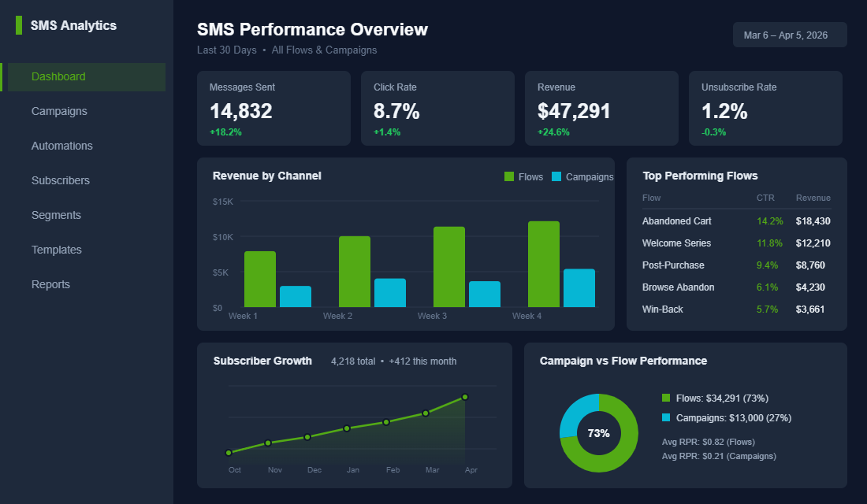Screen dimensions: 867x504
Task: Open the Campaigns section
Action: 59,111
